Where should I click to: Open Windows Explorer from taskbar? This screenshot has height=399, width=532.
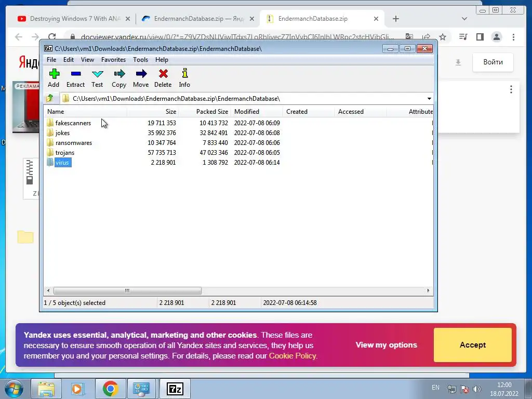tap(46, 389)
